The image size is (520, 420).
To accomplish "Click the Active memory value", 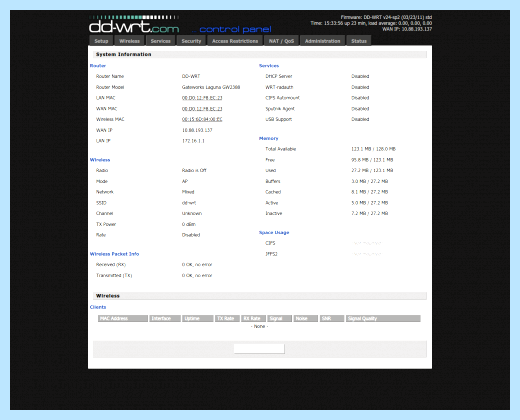I will [369, 203].
